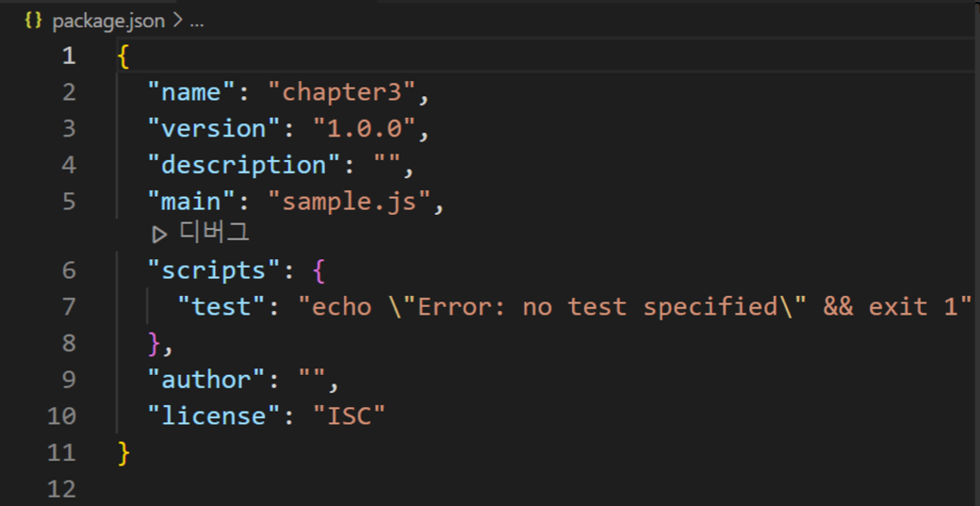Screen dimensions: 980x506
Task: Click line number 1 in the gutter
Action: 69,57
